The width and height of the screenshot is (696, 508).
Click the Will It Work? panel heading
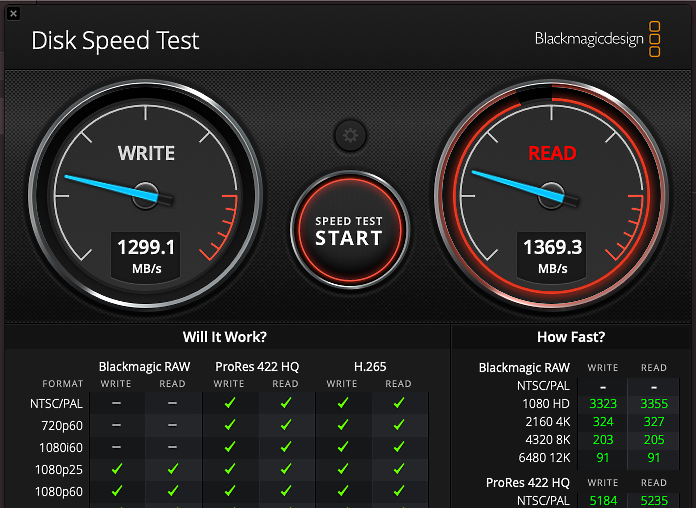tap(225, 337)
